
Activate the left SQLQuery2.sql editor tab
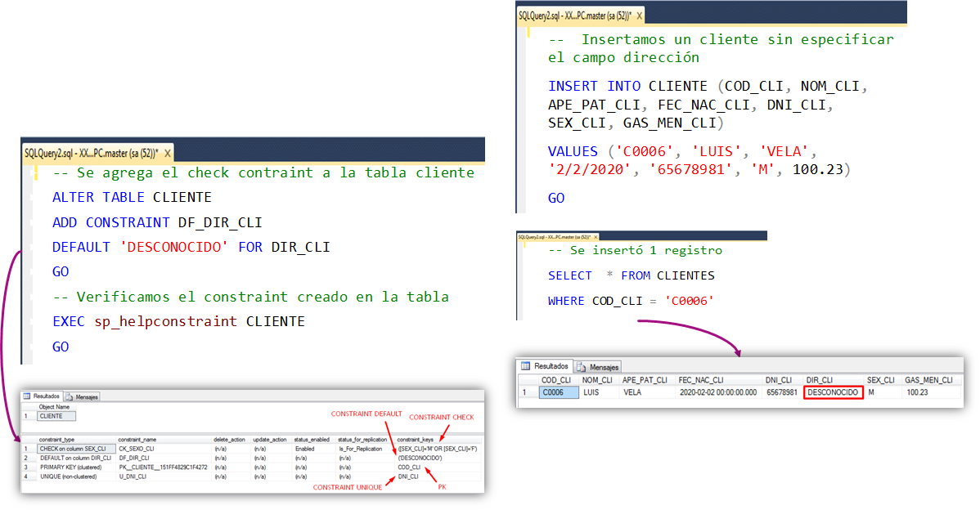click(90, 152)
